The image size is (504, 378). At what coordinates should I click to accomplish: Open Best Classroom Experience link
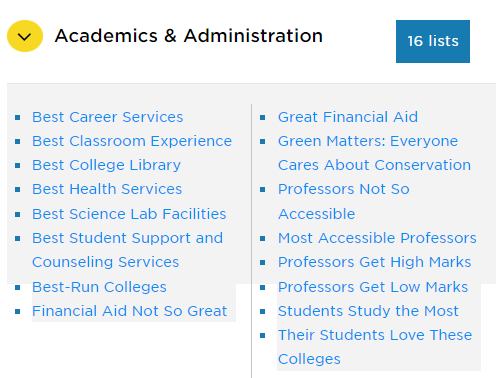pyautogui.click(x=132, y=141)
